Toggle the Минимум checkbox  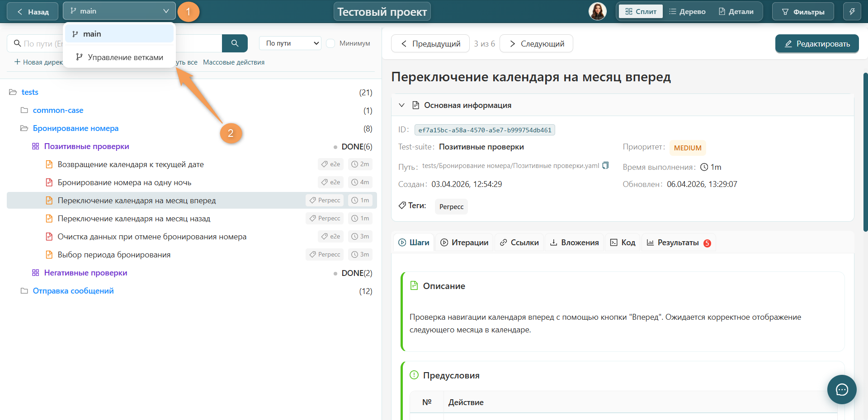330,43
